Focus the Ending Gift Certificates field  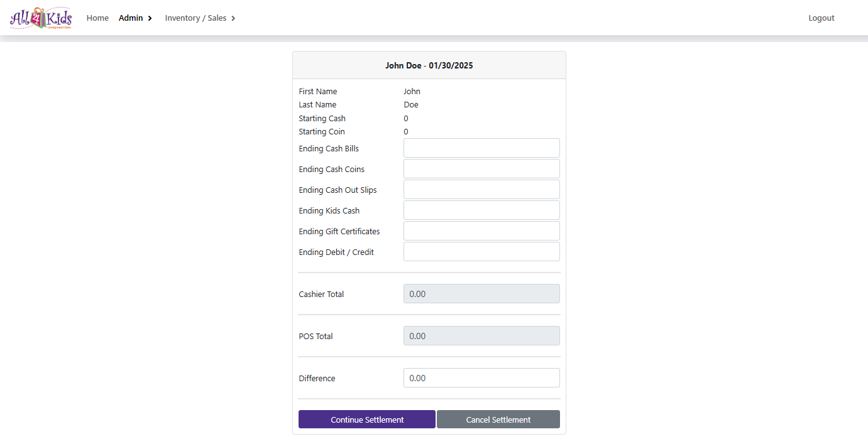tap(481, 231)
